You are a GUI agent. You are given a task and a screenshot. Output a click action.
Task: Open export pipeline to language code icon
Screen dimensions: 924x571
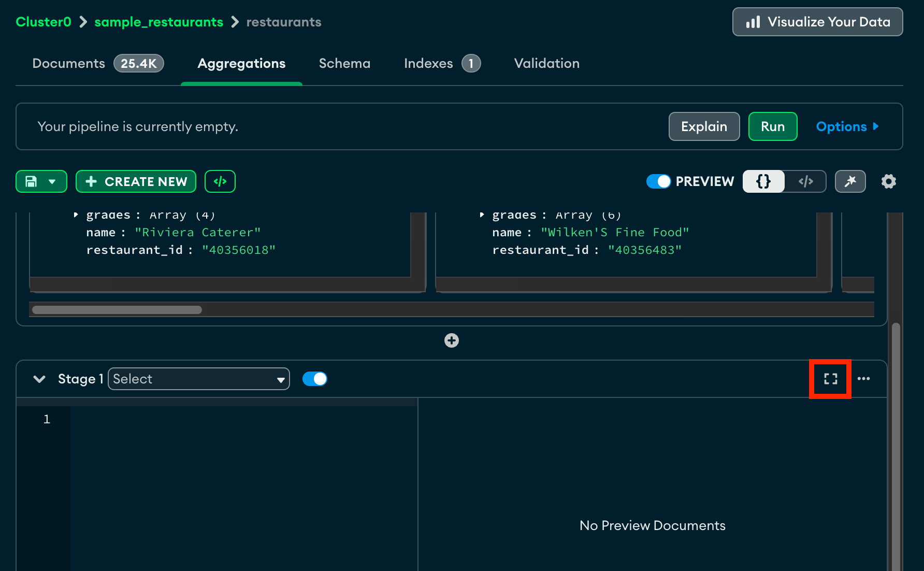(220, 181)
